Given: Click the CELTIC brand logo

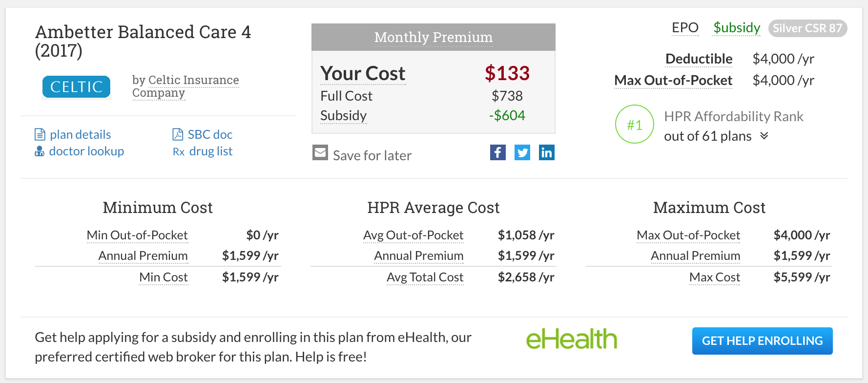Looking at the screenshot, I should coord(76,87).
